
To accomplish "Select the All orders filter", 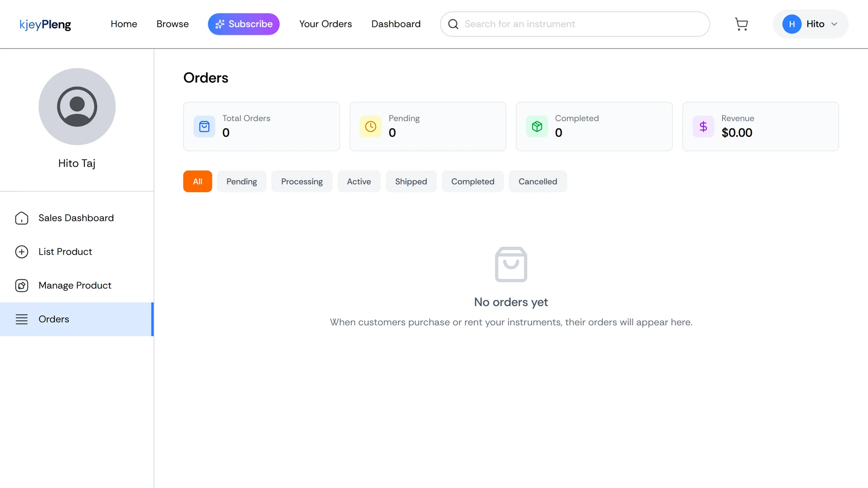I will 197,181.
